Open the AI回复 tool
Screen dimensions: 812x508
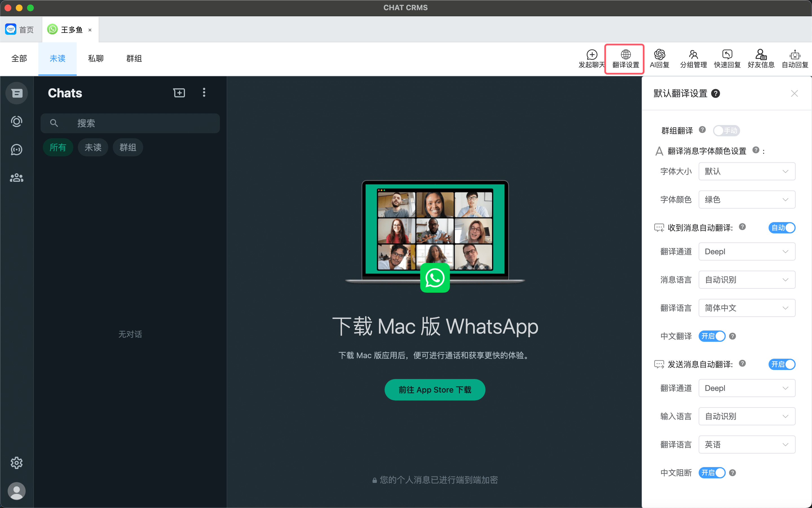coord(659,59)
